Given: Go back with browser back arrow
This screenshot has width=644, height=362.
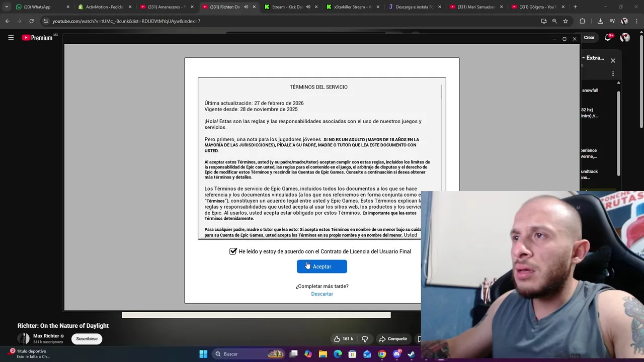Looking at the screenshot, I should (x=7, y=21).
